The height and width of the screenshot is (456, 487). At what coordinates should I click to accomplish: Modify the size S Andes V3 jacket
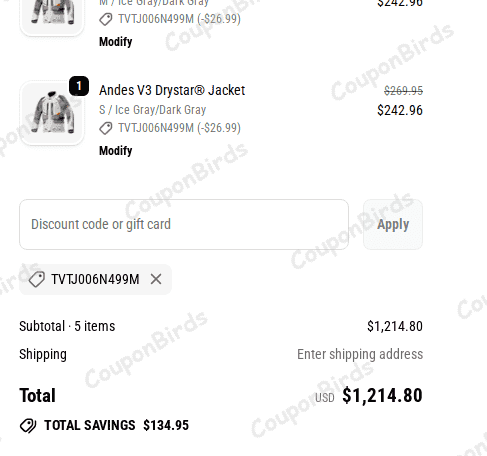(x=116, y=151)
